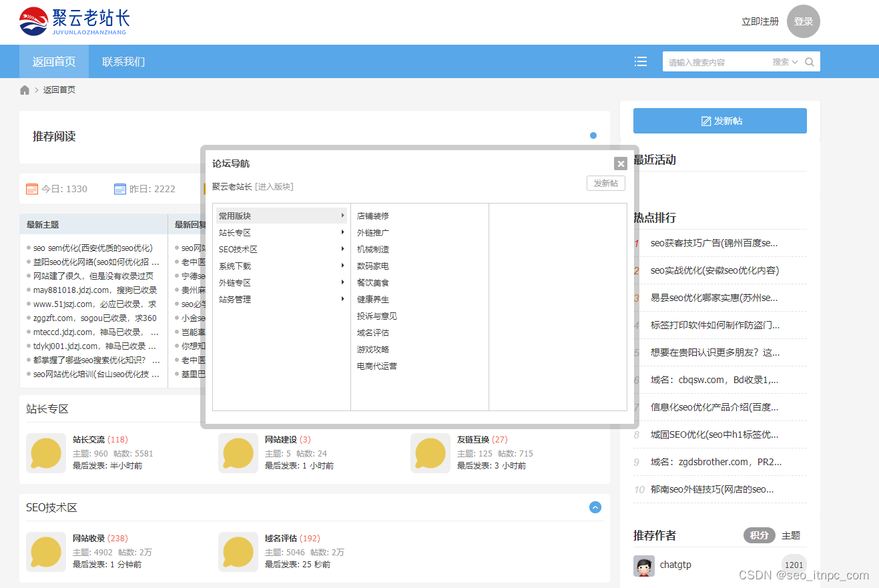Open 外链推广 subforum
The height and width of the screenshot is (588, 879).
click(373, 232)
